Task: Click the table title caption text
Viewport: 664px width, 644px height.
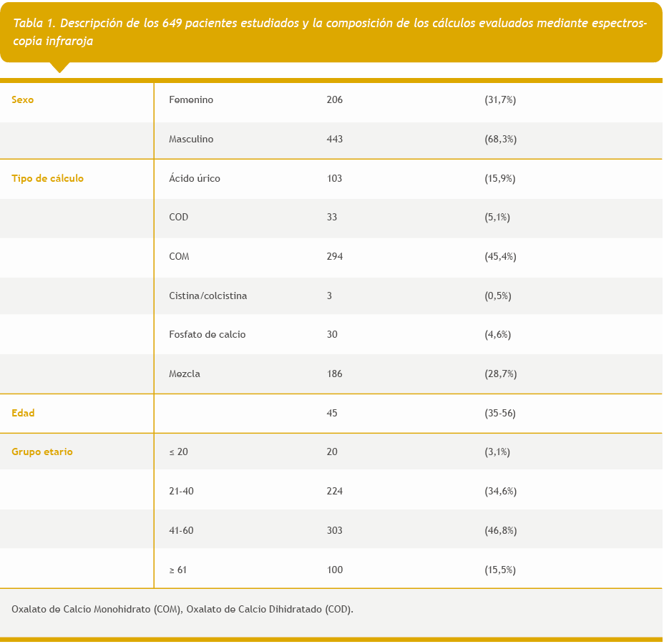Action: 329,32
